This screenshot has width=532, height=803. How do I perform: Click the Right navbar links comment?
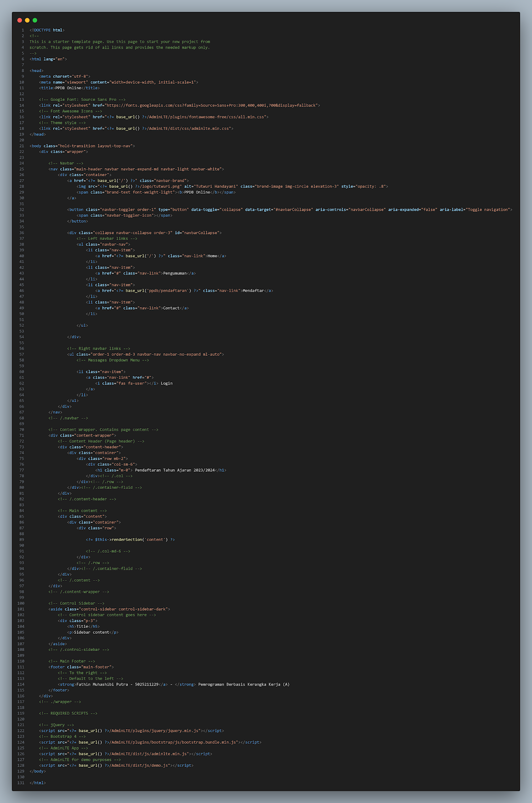click(99, 348)
